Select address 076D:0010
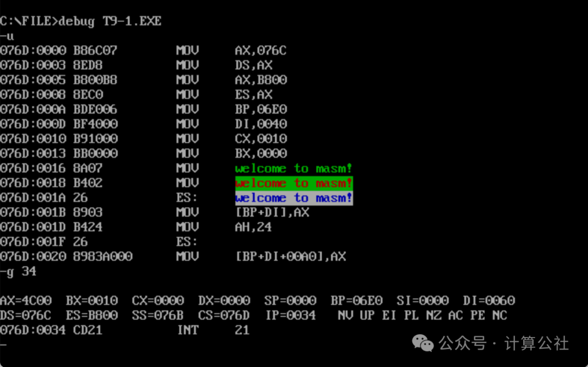The image size is (588, 367). click(x=33, y=139)
